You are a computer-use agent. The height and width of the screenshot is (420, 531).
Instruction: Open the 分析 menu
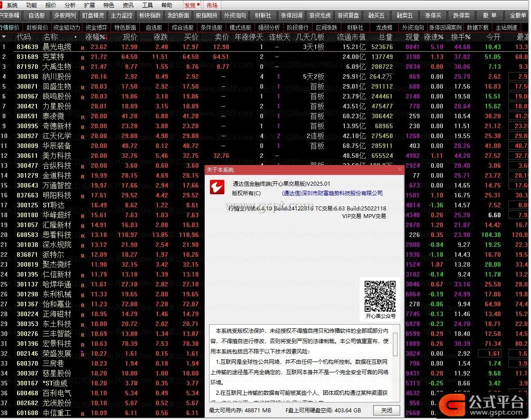[x=70, y=5]
